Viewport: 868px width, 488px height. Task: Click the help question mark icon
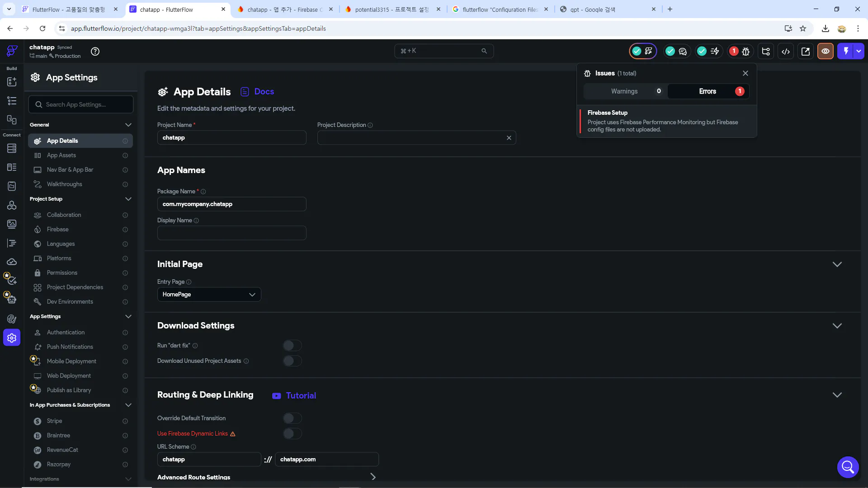tap(95, 52)
